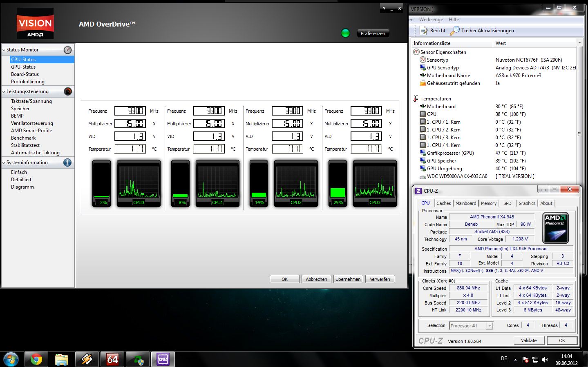Image resolution: width=588 pixels, height=367 pixels.
Task: Click the AMD Vision logo
Action: tap(35, 24)
